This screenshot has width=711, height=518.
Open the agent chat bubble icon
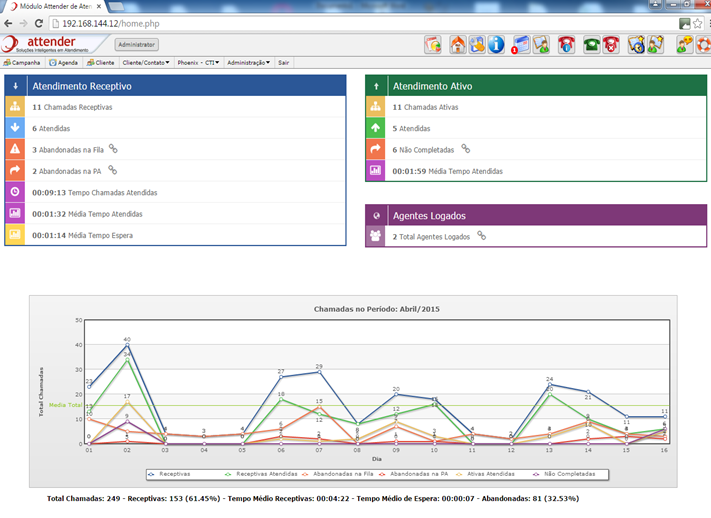pyautogui.click(x=684, y=45)
